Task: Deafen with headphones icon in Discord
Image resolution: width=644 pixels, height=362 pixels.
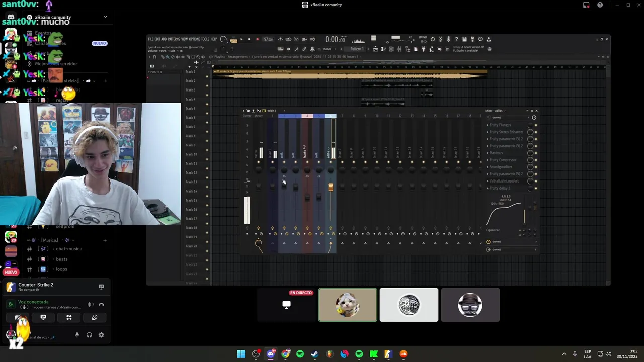Action: pos(89,335)
